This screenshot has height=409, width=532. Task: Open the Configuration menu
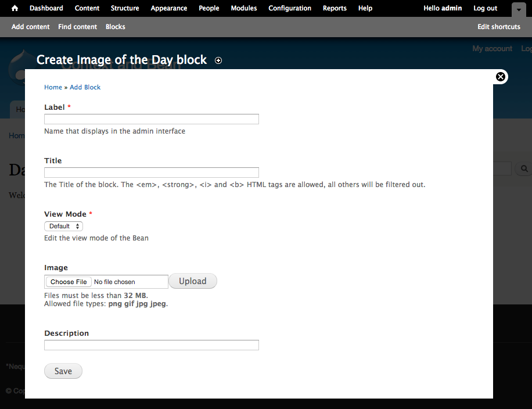[x=289, y=8]
